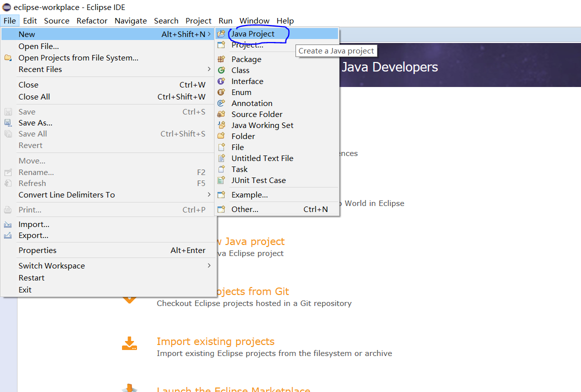
Task: Click the Enum icon
Action: [221, 92]
